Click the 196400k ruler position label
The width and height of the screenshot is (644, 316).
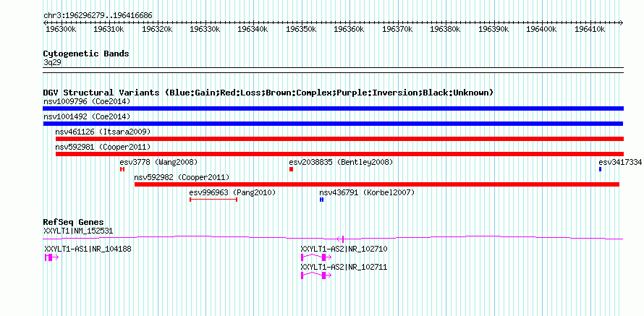541,30
